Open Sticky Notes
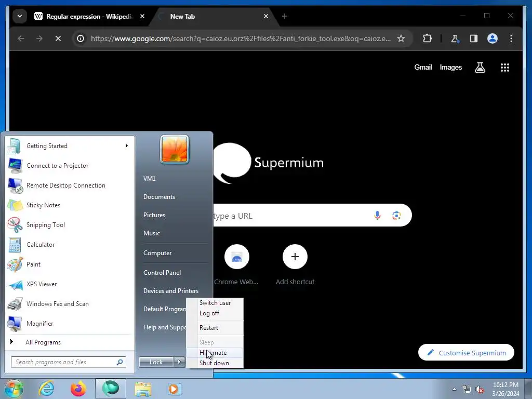The image size is (532, 399). coord(69,205)
